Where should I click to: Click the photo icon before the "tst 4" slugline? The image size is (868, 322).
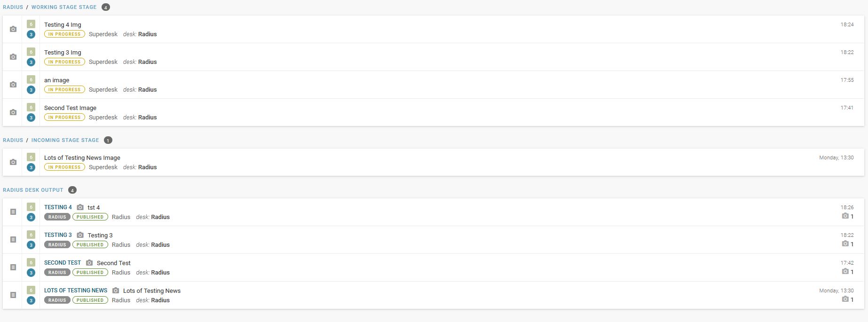click(x=80, y=207)
